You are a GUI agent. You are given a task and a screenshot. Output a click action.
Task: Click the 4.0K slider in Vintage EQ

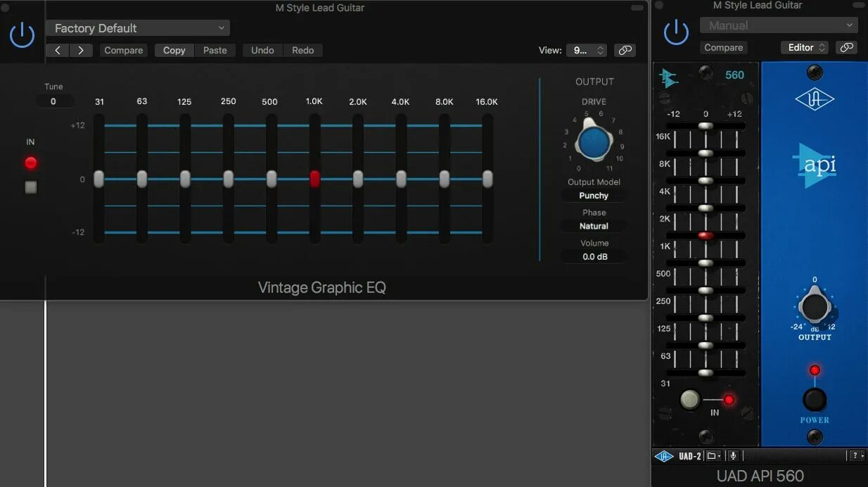click(x=401, y=179)
